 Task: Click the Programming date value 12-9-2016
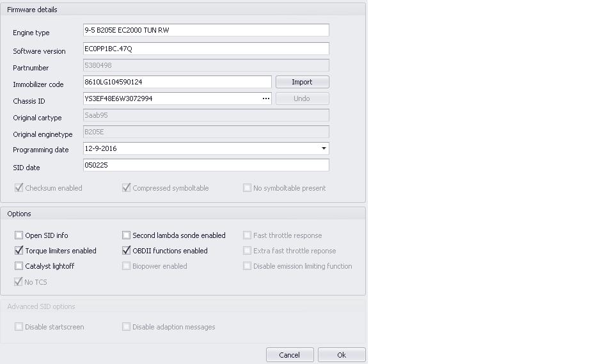198,148
